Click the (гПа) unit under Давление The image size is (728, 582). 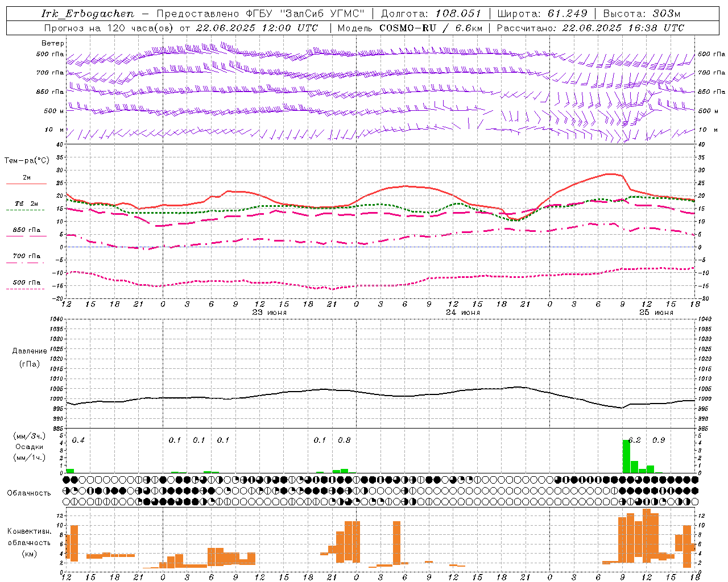[30, 364]
